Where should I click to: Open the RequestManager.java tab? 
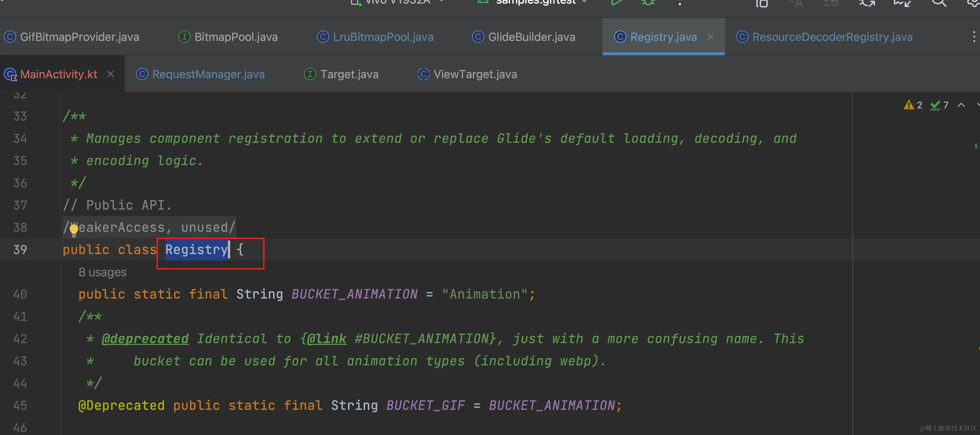click(201, 74)
